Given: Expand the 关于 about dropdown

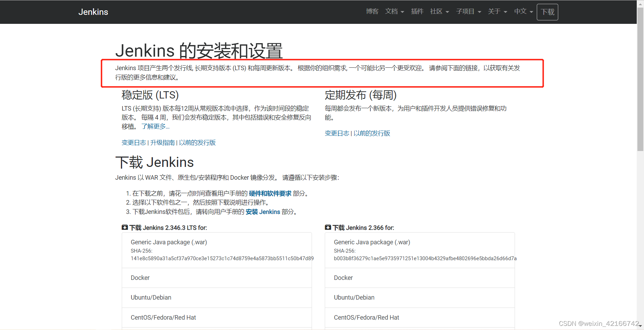Looking at the screenshot, I should (497, 11).
